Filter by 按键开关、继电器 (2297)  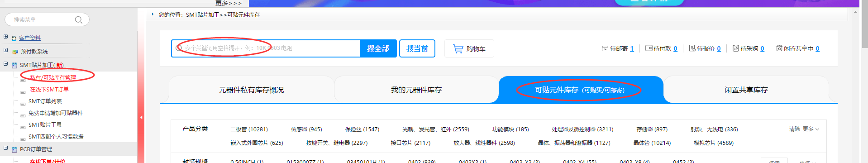click(337, 143)
